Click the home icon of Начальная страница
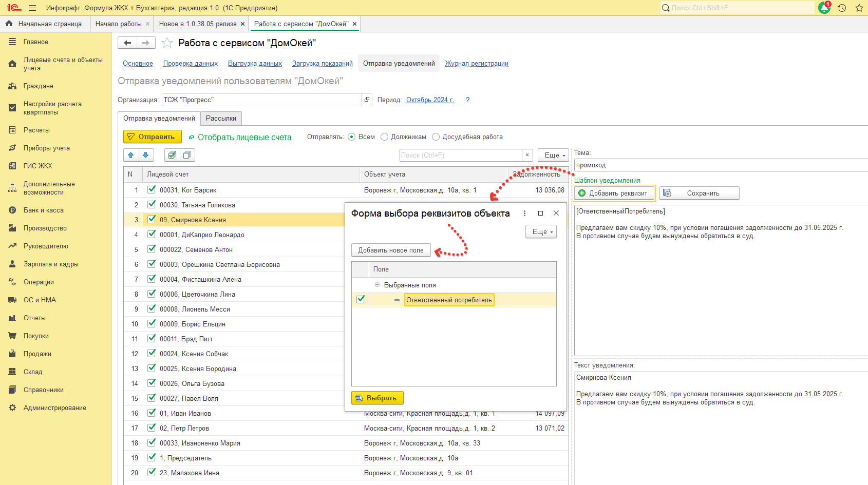 tap(9, 24)
